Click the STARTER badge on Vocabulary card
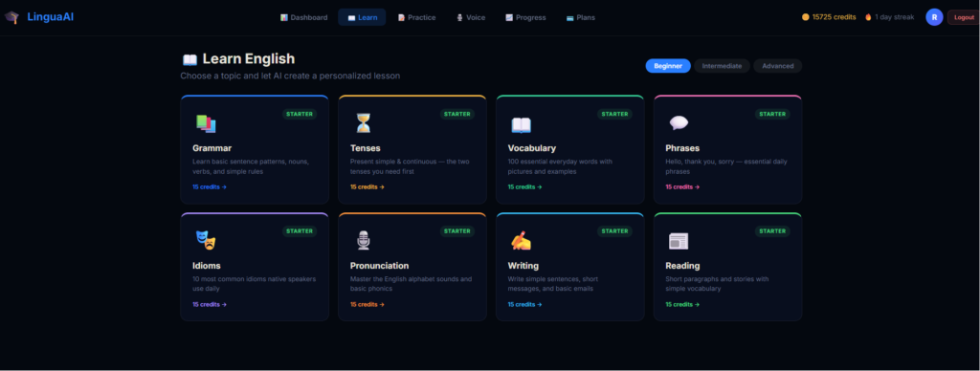Screen dimensions: 980x371 click(614, 115)
